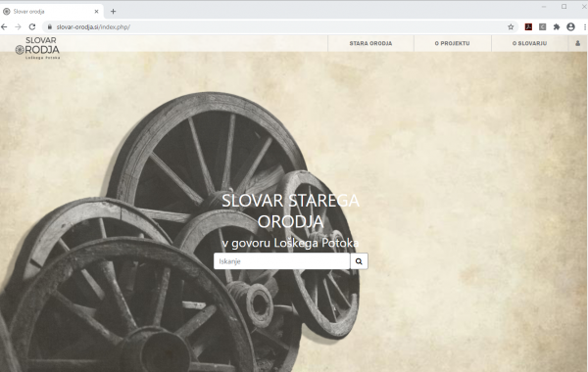Open the Chrome three-dot menu

tap(585, 27)
